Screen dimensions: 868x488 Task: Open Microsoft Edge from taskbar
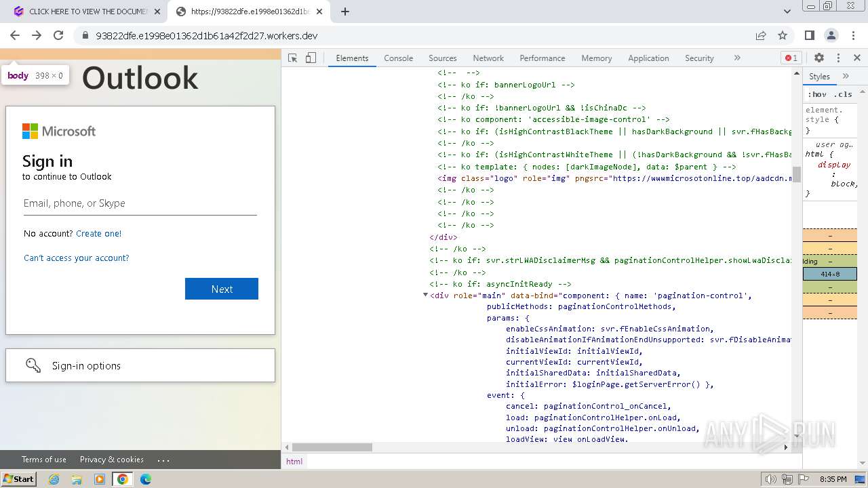coord(146,479)
